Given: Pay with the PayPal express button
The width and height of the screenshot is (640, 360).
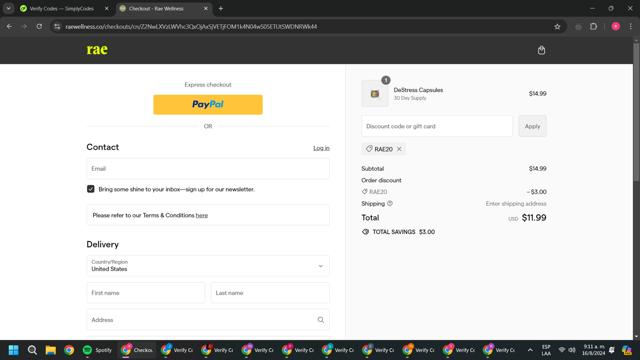Looking at the screenshot, I should [208, 104].
